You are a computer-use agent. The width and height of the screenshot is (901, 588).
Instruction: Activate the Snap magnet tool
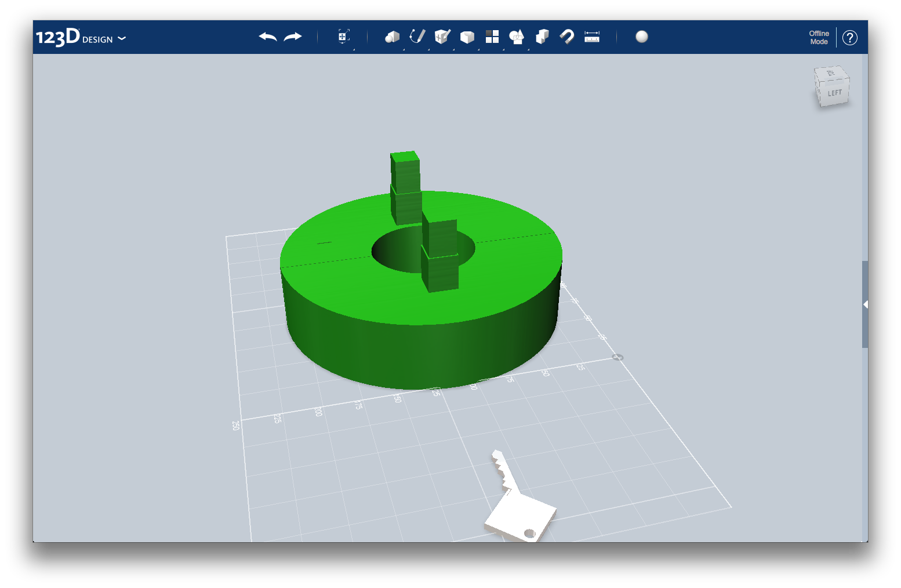[566, 37]
